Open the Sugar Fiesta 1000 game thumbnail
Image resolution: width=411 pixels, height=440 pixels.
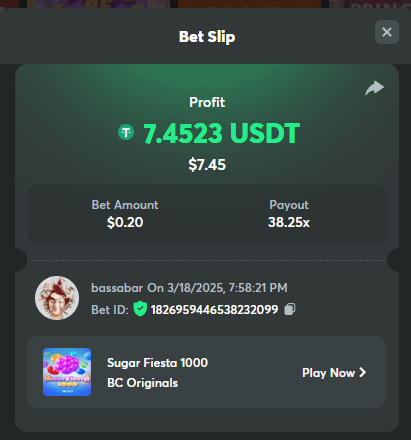coord(67,372)
